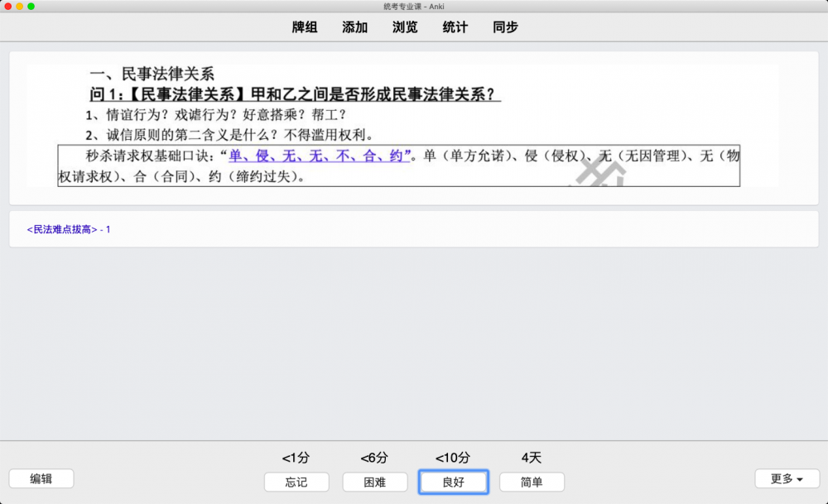Click the 4天 interval label

pyautogui.click(x=532, y=458)
